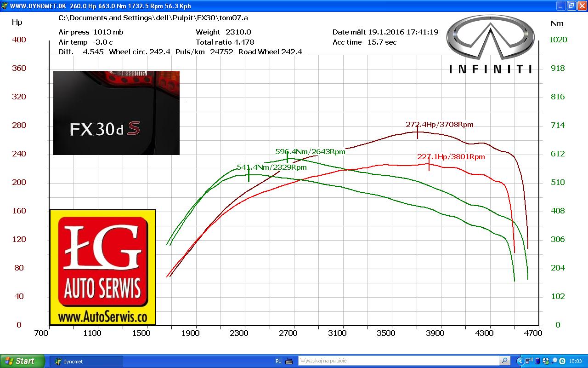Click the 240 mark on the Hp axis

pos(19,154)
